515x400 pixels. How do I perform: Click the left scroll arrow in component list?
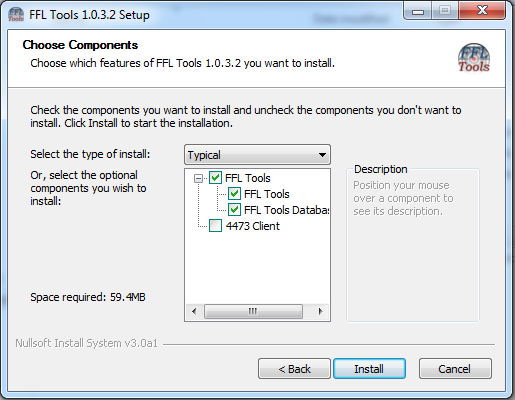[x=194, y=312]
